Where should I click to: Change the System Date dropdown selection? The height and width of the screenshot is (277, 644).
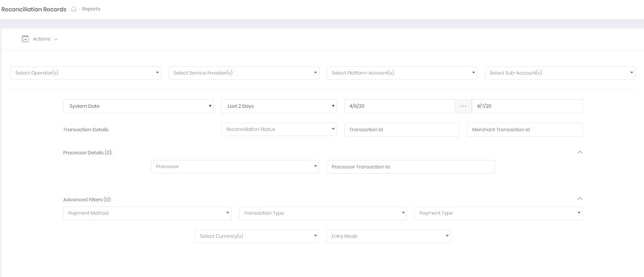[138, 106]
